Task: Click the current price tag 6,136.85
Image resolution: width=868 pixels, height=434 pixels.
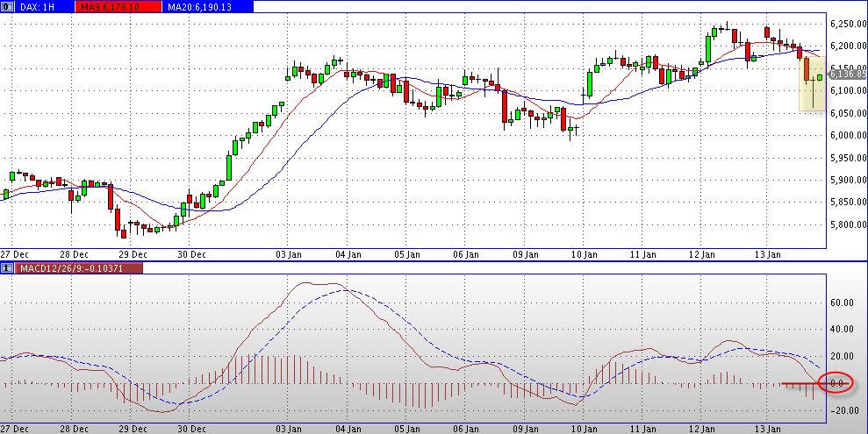Action: [844, 75]
